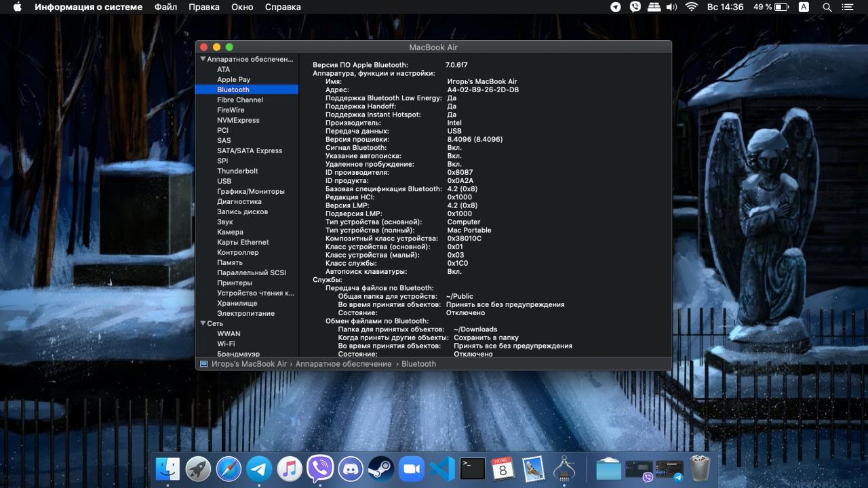The height and width of the screenshot is (488, 868).
Task: Open Notification Center list icon
Action: click(x=848, y=7)
